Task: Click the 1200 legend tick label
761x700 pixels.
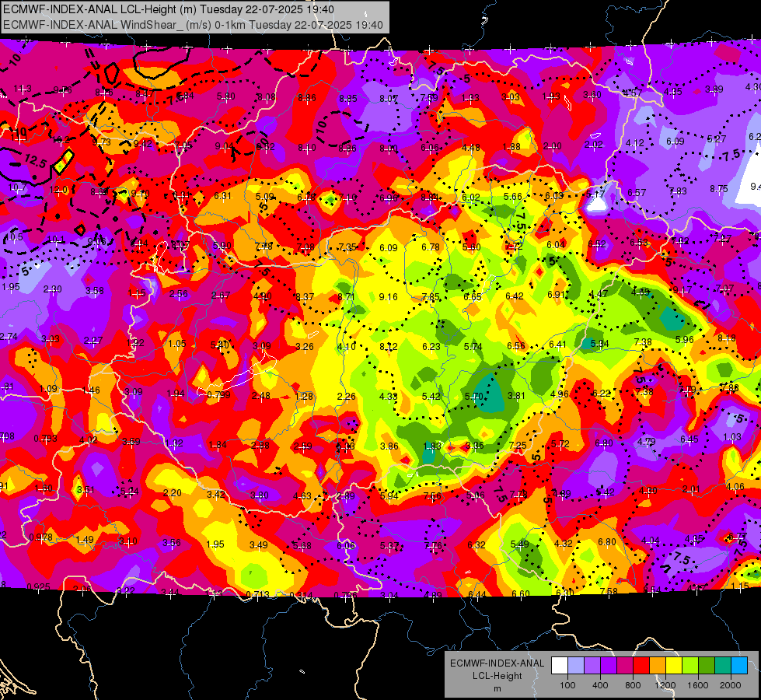Action: [x=665, y=685]
